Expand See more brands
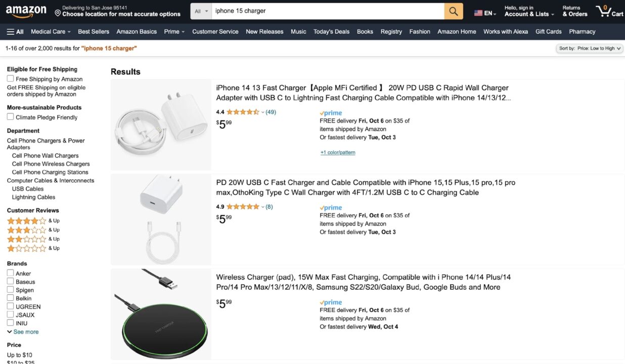Viewport: 625px width, 364px height. (x=23, y=332)
